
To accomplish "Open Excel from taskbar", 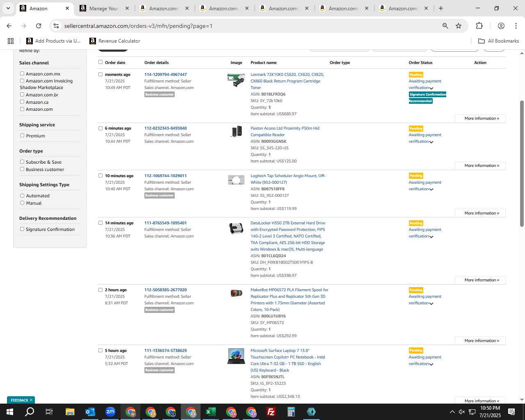I will pyautogui.click(x=210, y=412).
